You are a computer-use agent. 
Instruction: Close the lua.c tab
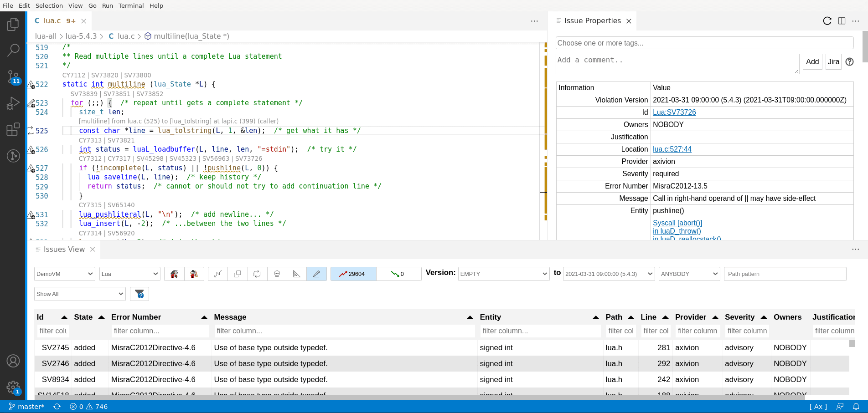tap(84, 21)
